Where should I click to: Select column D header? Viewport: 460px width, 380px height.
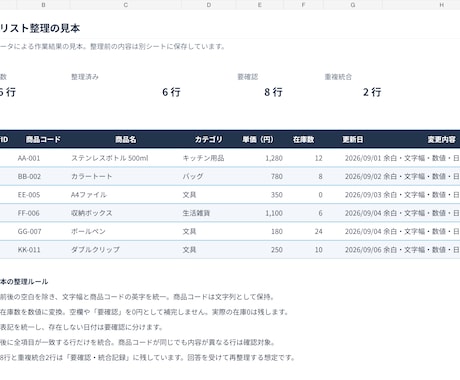tap(209, 5)
